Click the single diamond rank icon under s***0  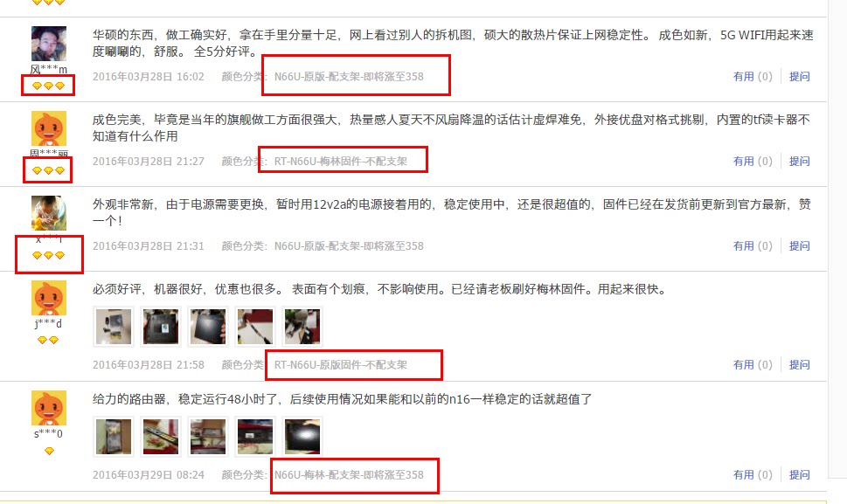tap(49, 451)
